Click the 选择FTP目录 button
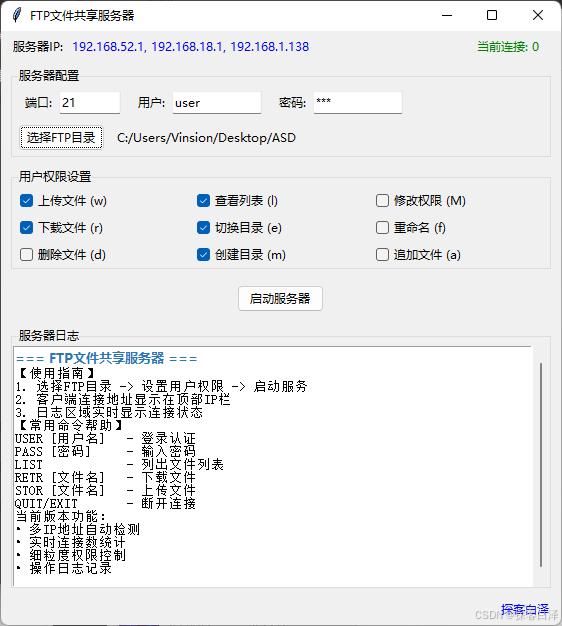Image resolution: width=562 pixels, height=626 pixels. (x=61, y=138)
